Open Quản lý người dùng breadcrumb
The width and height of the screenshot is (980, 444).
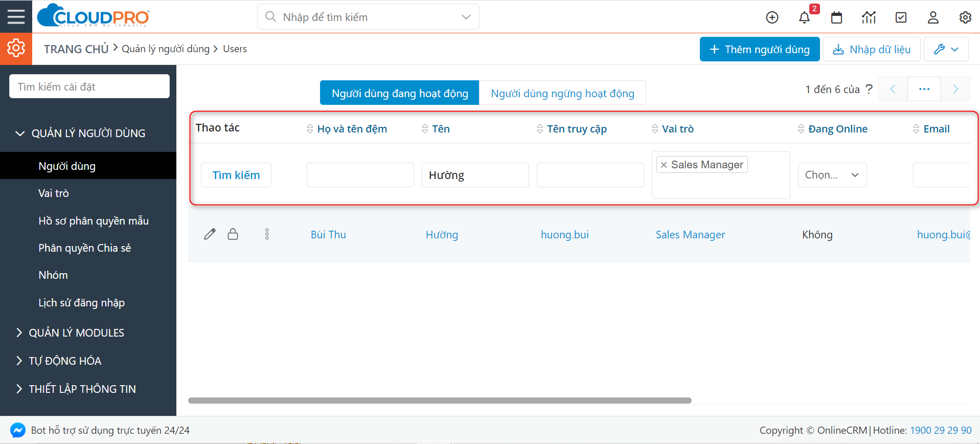point(166,49)
